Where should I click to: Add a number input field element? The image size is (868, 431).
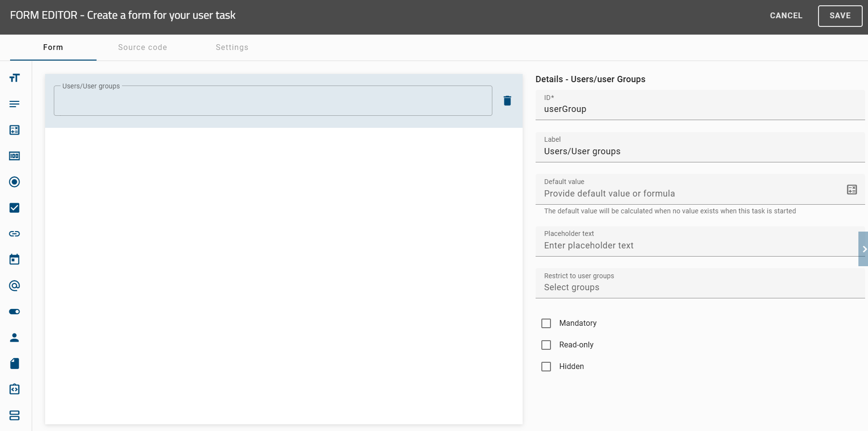(14, 156)
